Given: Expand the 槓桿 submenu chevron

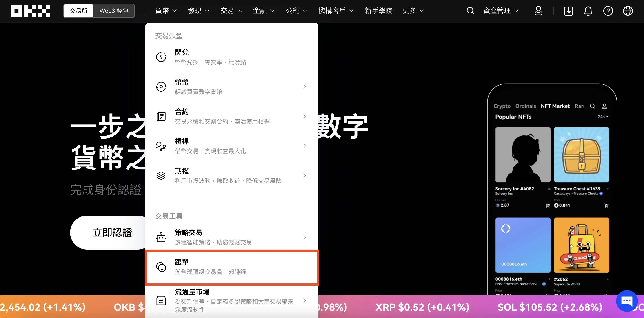Looking at the screenshot, I should [x=304, y=146].
